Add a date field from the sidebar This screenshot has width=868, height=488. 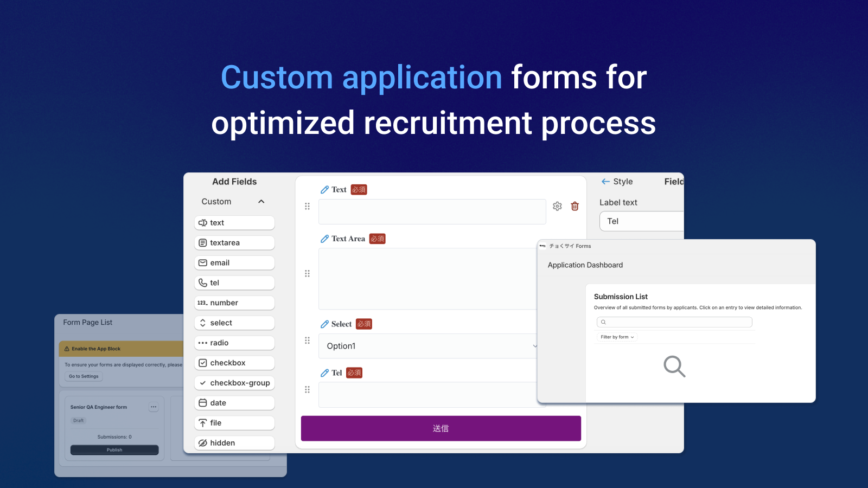[234, 402]
